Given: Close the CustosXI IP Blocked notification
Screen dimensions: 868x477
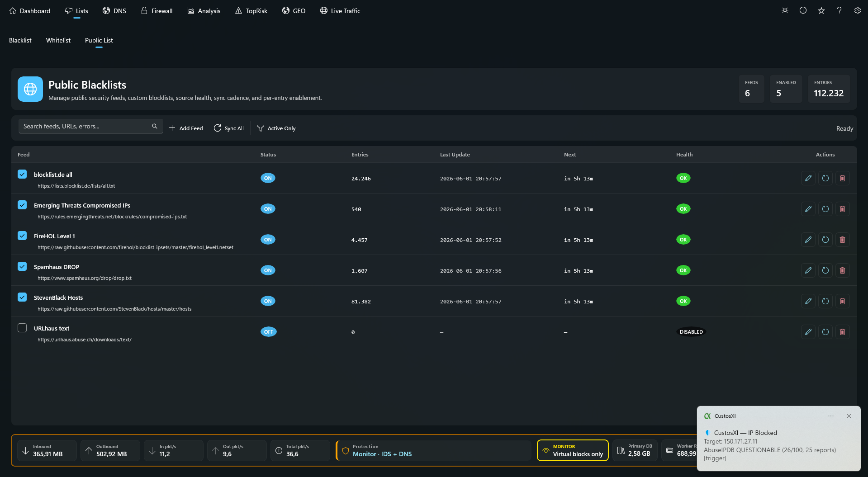Looking at the screenshot, I should click(849, 416).
